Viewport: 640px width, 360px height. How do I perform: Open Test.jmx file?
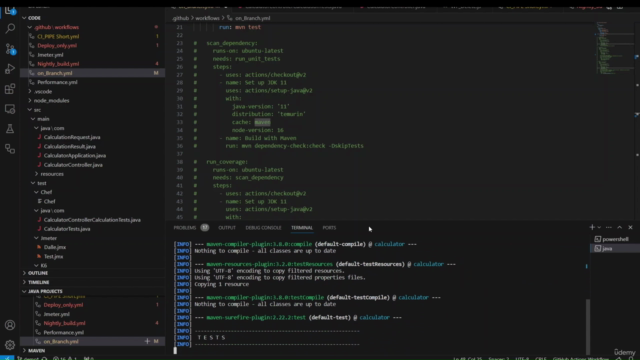53,256
